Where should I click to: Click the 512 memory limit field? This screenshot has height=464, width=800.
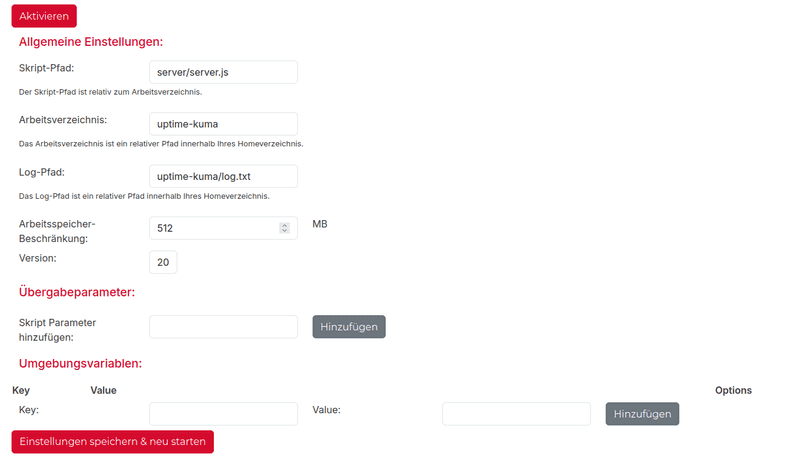(x=210, y=228)
